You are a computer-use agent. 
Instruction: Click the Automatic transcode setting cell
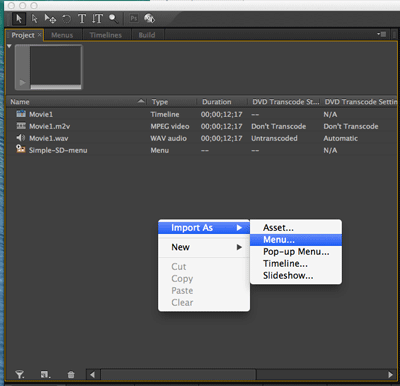tap(340, 138)
